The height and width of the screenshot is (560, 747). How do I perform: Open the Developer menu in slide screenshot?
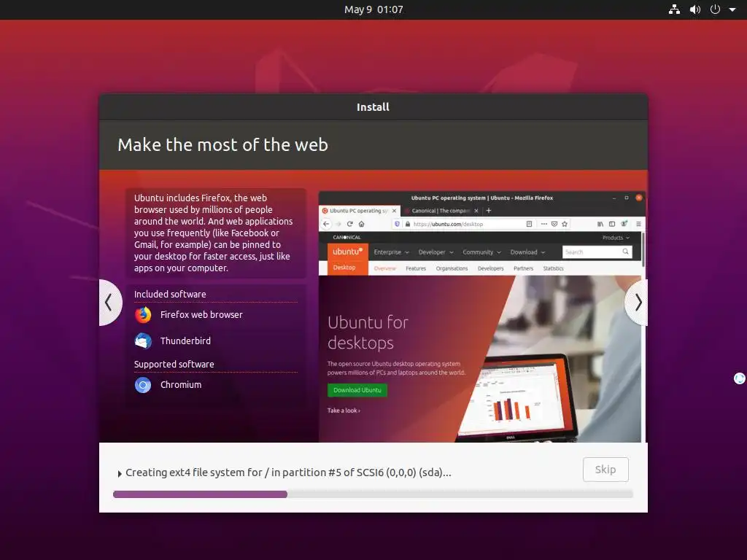(x=436, y=252)
